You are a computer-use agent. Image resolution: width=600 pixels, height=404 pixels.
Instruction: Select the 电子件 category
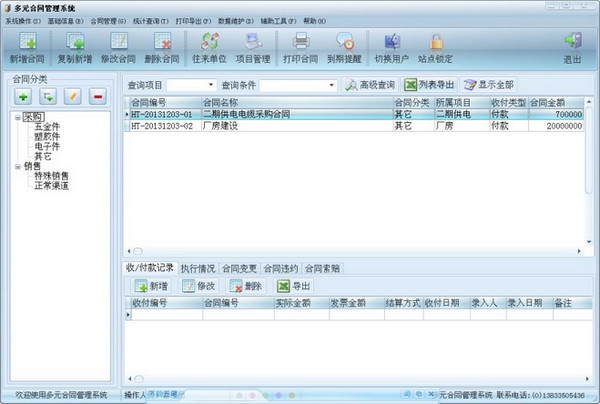[47, 147]
